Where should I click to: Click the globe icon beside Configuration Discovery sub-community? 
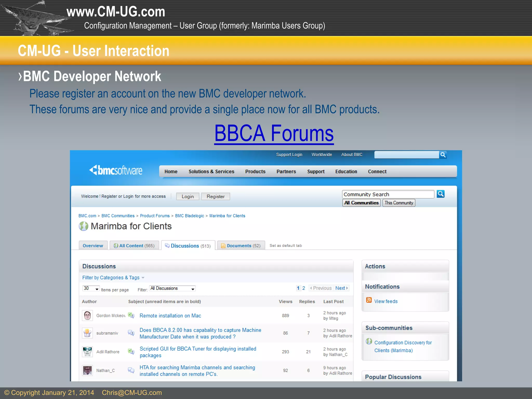pos(369,341)
